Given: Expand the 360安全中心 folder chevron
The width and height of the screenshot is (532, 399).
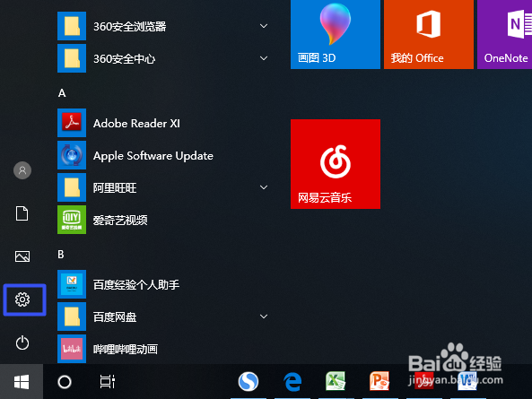Looking at the screenshot, I should coord(264,58).
